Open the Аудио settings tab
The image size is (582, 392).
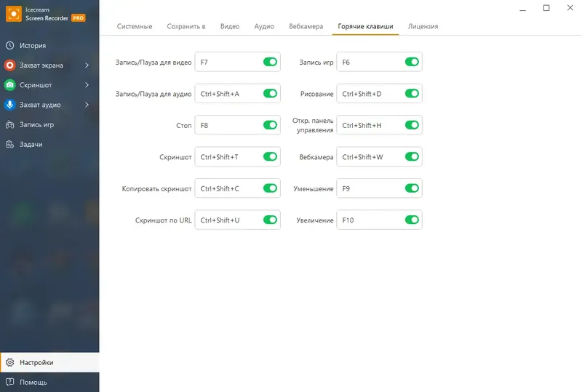click(264, 26)
